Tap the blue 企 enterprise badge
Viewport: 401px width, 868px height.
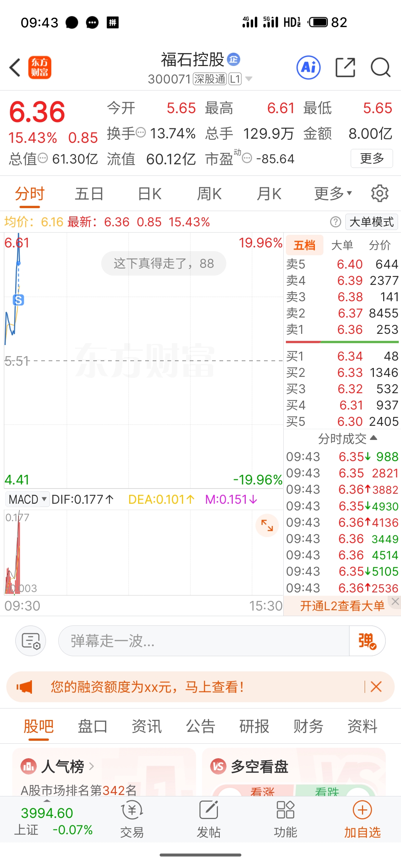pyautogui.click(x=234, y=59)
